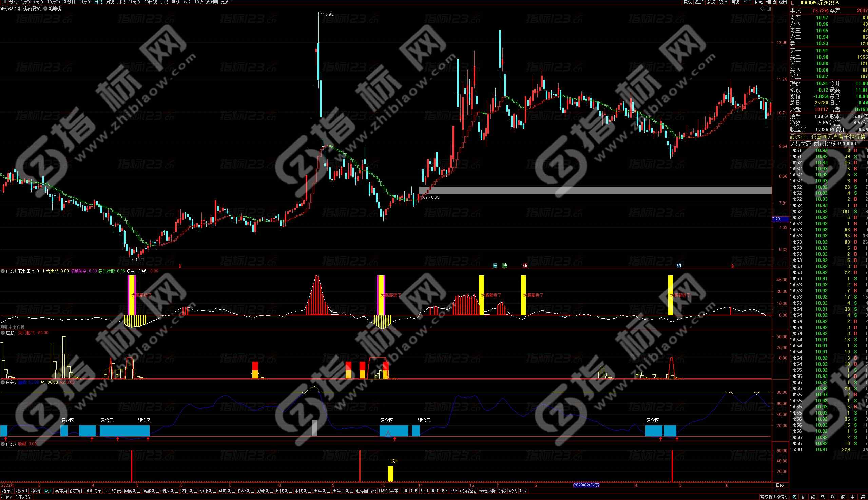868x500 pixels.
Task: Click the settings circle icon next to 庄影4
Action: click(3, 444)
